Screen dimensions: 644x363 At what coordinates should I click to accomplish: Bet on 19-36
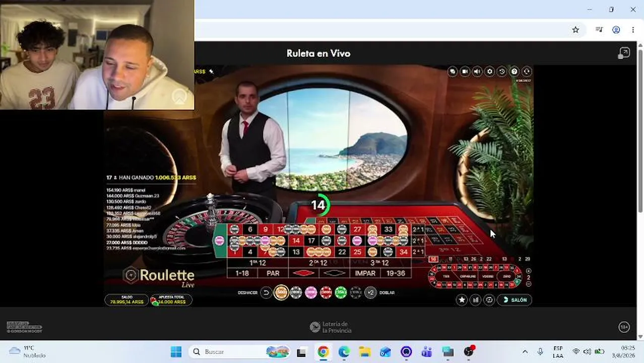click(396, 273)
